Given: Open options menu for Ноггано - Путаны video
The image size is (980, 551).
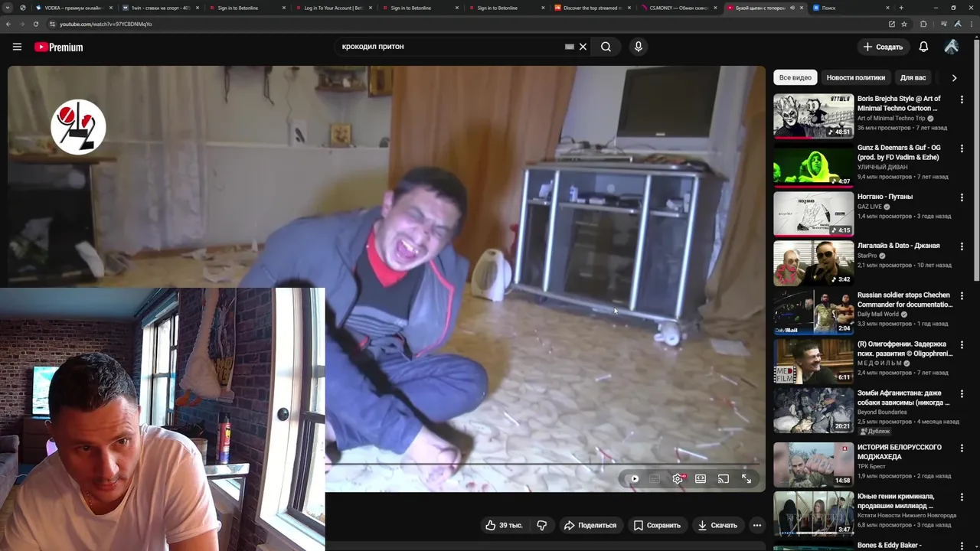Looking at the screenshot, I should pos(962,197).
